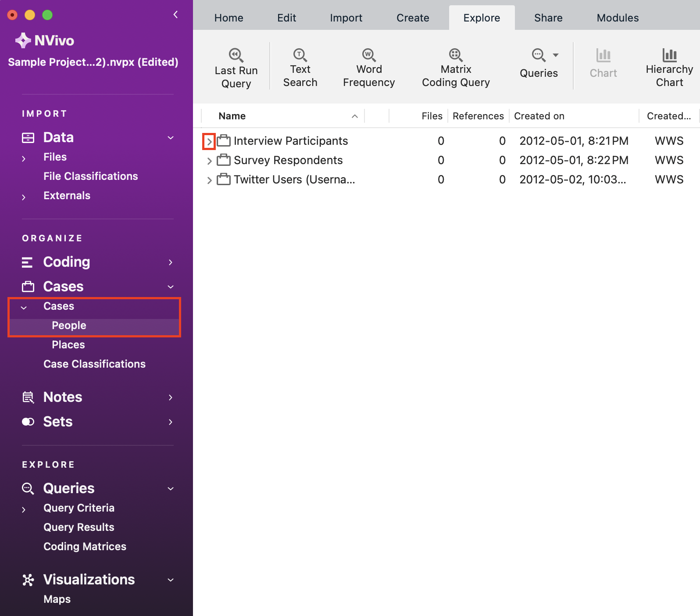The height and width of the screenshot is (616, 700).
Task: Open the Chart tool in ribbon
Action: tap(603, 64)
